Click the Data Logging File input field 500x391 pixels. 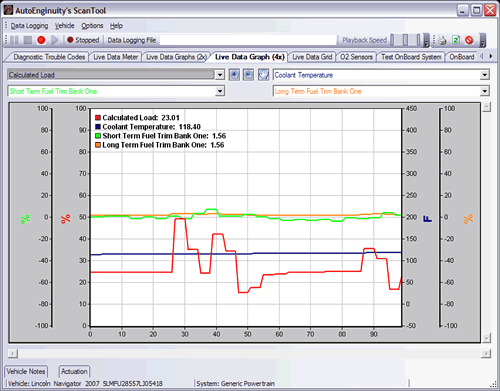point(248,40)
